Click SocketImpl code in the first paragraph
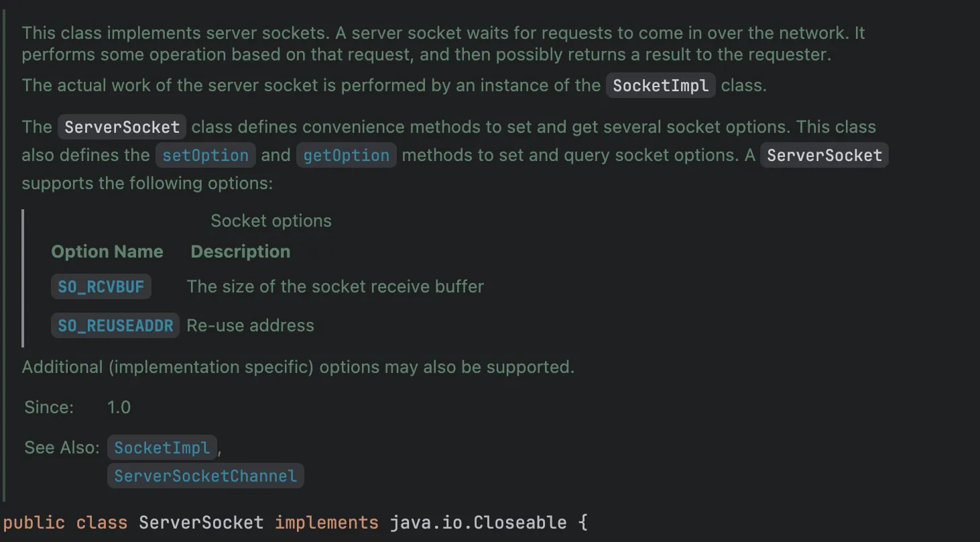 click(660, 86)
